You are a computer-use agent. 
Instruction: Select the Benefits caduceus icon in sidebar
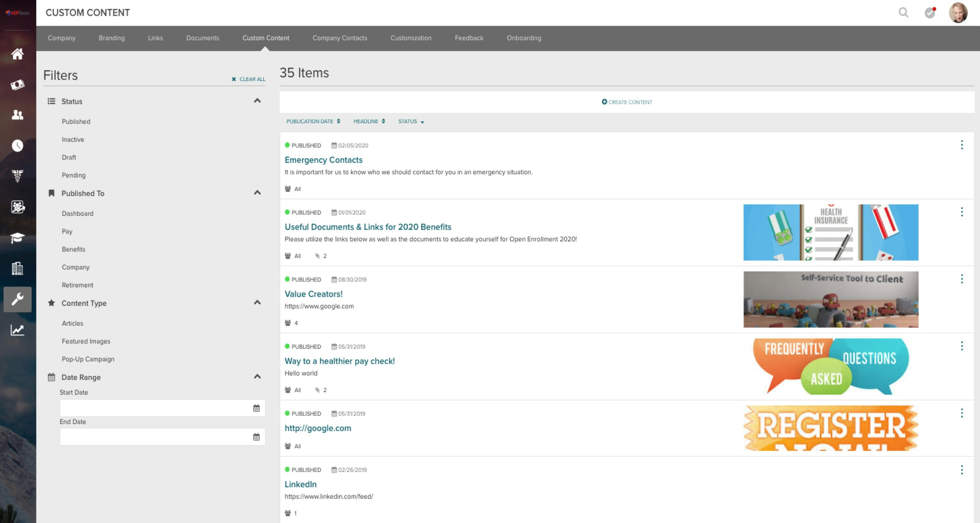17,176
